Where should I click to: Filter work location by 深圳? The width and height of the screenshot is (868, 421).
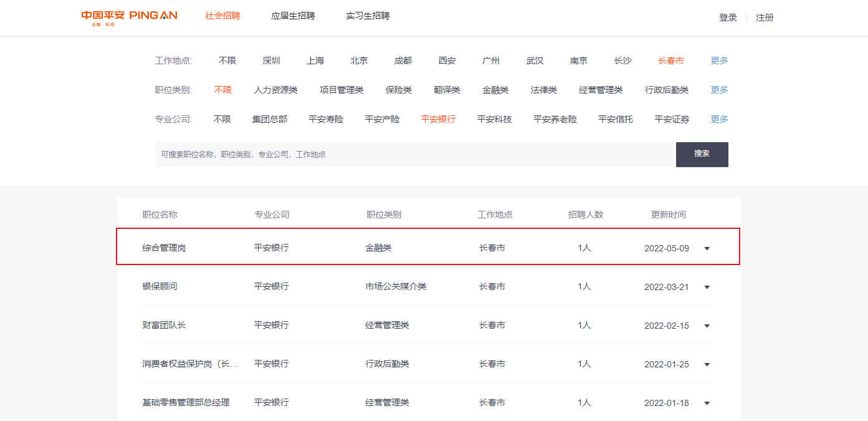point(272,60)
